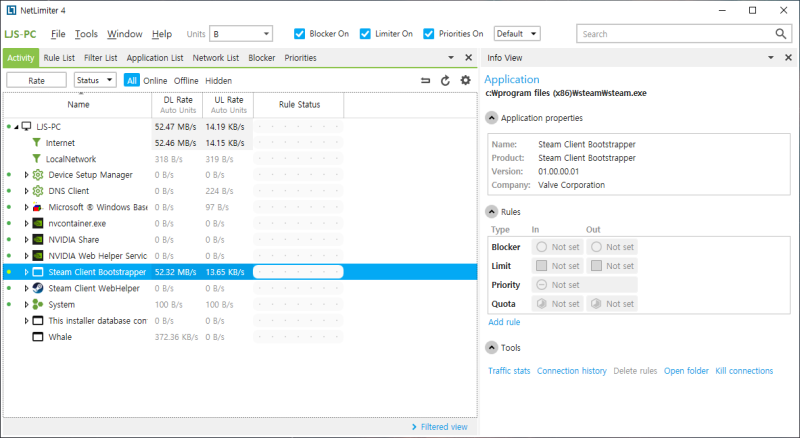This screenshot has width=800, height=438.
Task: Click the LocalNetwork filter funnel icon
Action: point(36,159)
